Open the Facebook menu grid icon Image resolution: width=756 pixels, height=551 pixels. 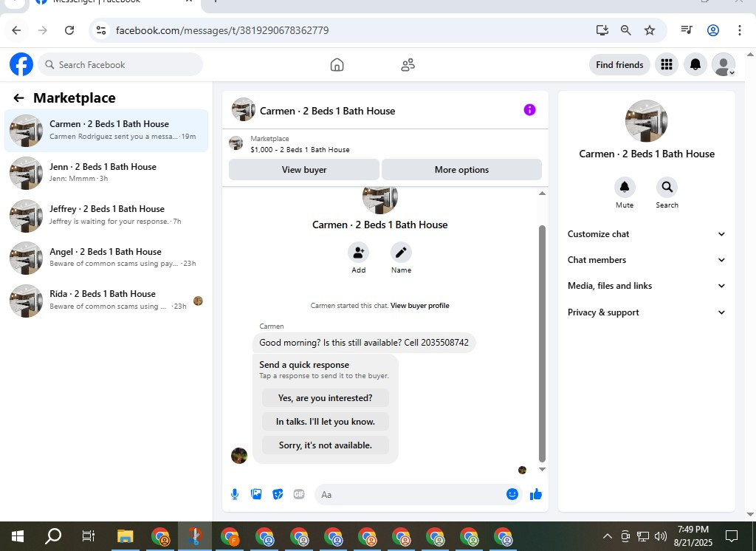[667, 65]
